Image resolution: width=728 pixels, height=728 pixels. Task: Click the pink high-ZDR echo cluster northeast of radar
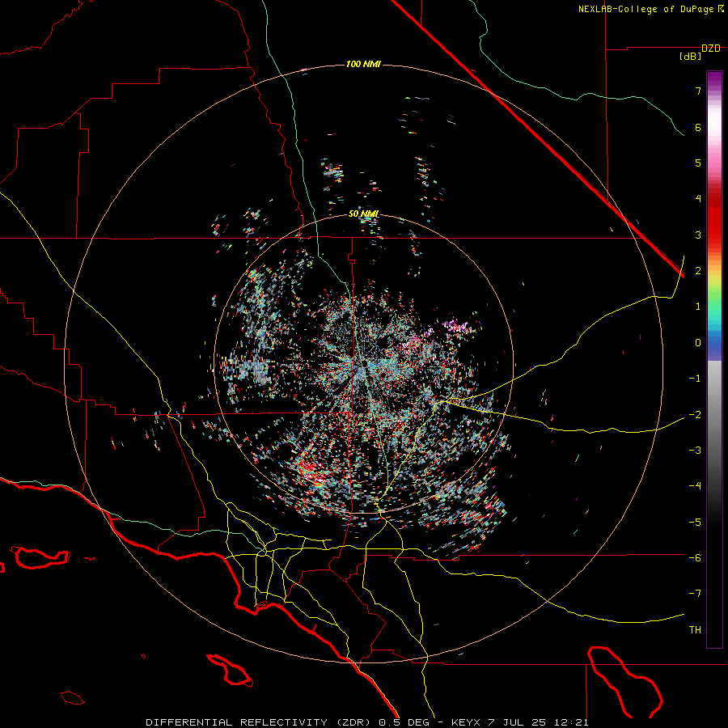pyautogui.click(x=456, y=327)
